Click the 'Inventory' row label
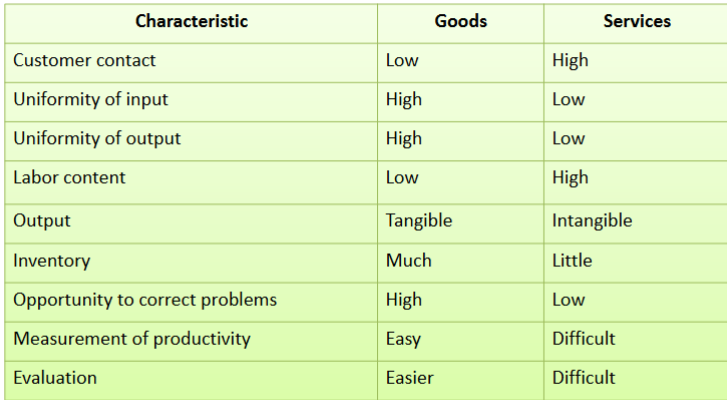This screenshot has width=727, height=400. pos(52,261)
